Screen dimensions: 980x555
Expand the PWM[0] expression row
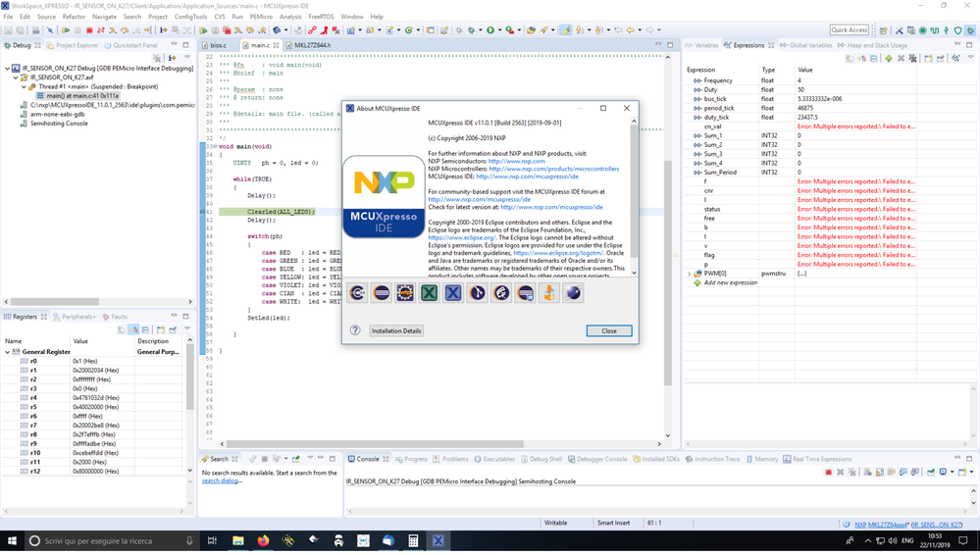click(x=690, y=274)
